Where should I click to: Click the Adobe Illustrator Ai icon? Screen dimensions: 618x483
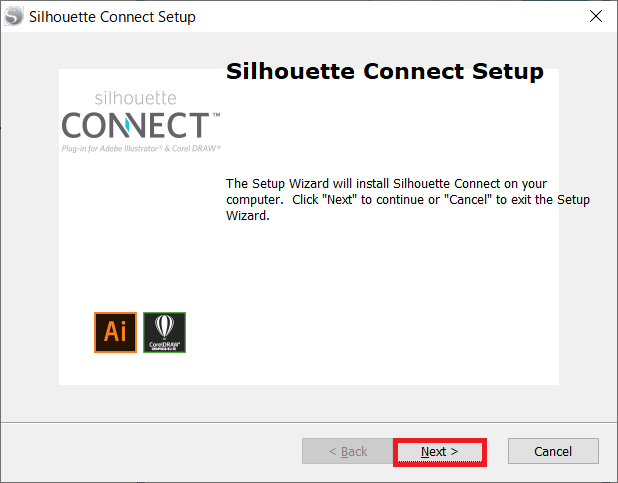pyautogui.click(x=115, y=332)
